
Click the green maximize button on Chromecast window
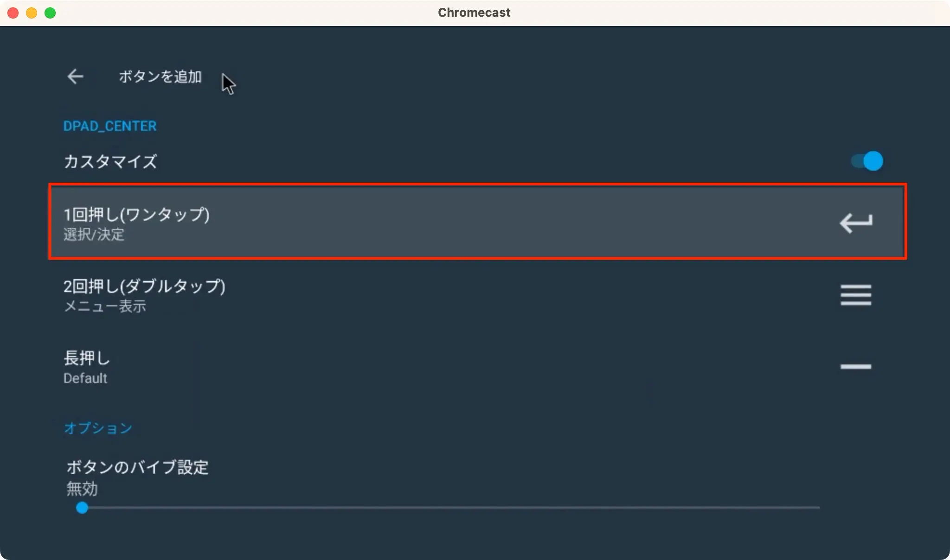click(50, 13)
